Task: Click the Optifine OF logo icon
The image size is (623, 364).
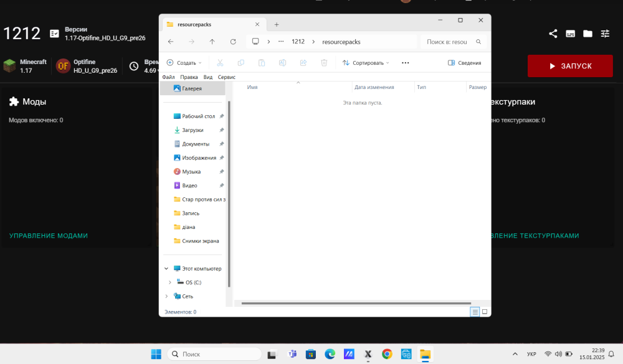Action: tap(63, 66)
